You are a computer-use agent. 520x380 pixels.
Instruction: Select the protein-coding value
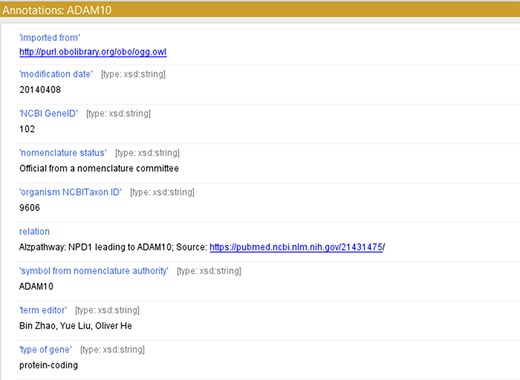click(49, 365)
